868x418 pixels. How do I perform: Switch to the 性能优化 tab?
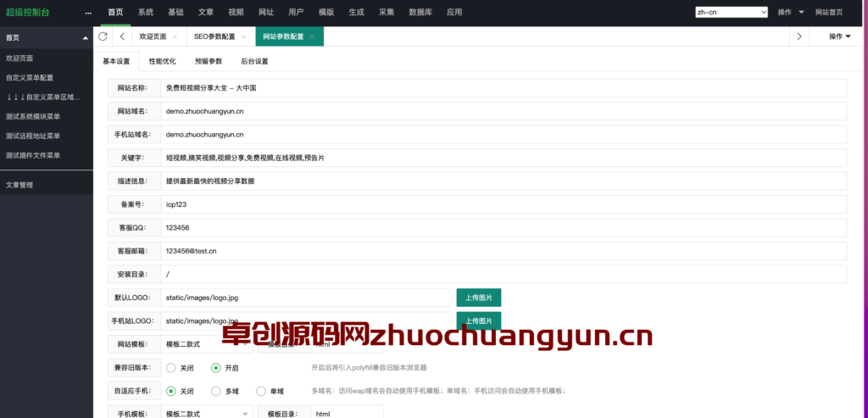coord(162,61)
